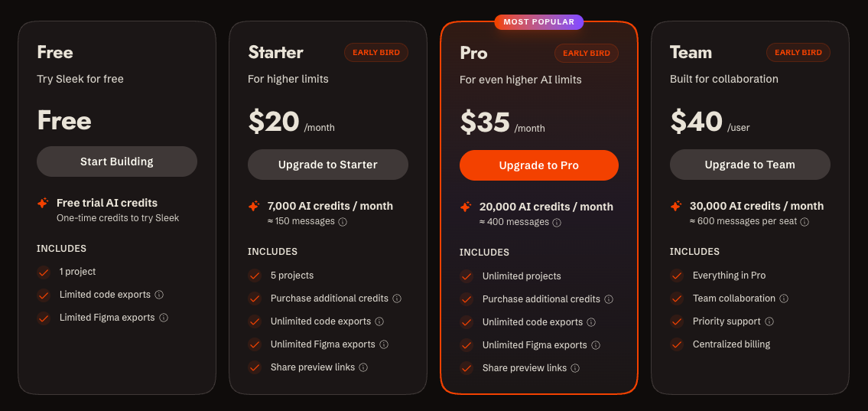The width and height of the screenshot is (868, 411).
Task: Show info for Starter Share preview links
Action: coord(363,367)
